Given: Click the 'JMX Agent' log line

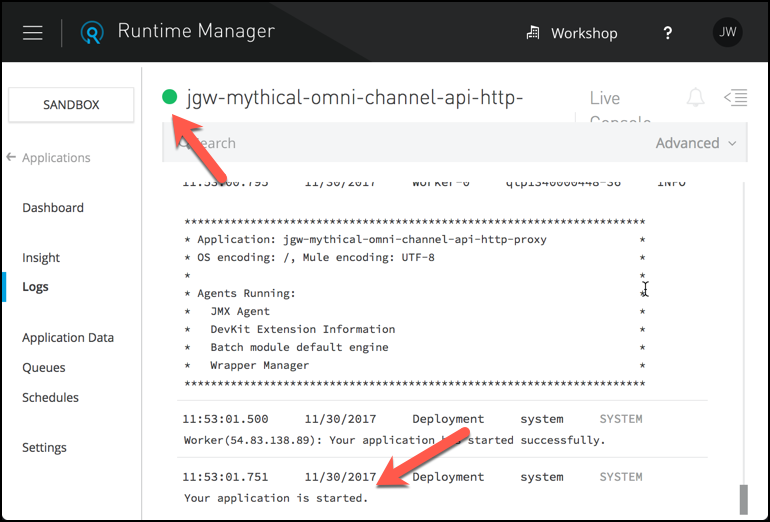Looking at the screenshot, I should click(x=240, y=311).
